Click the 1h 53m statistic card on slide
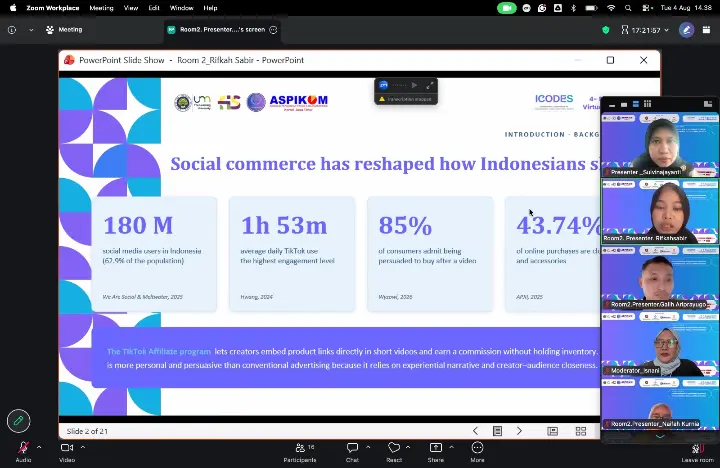This screenshot has height=468, width=720. point(292,254)
